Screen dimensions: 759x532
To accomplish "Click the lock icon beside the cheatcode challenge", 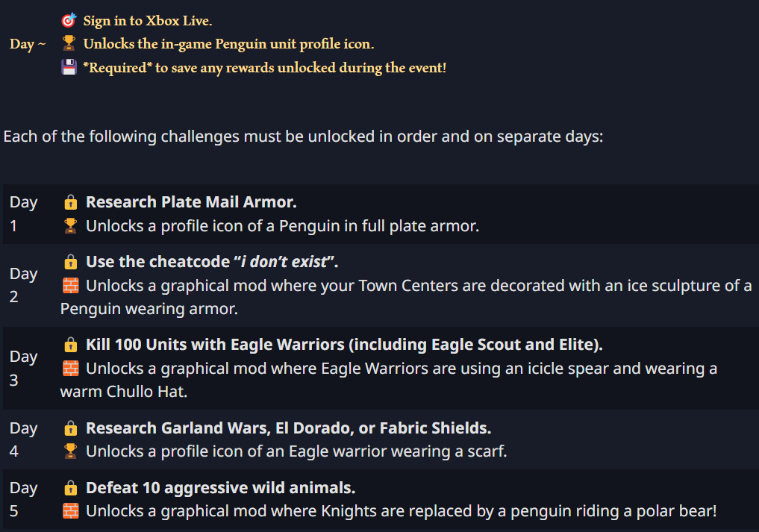I will pyautogui.click(x=70, y=262).
